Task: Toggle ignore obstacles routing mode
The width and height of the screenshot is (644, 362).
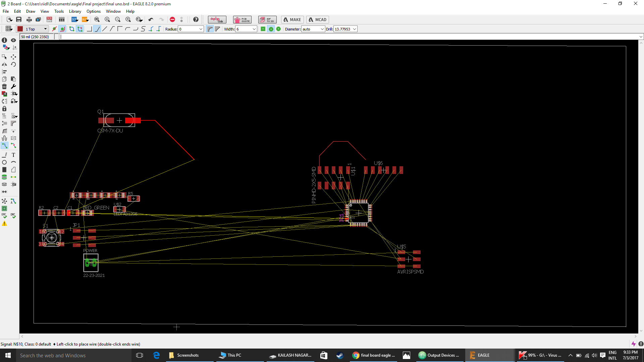Action: (54, 29)
